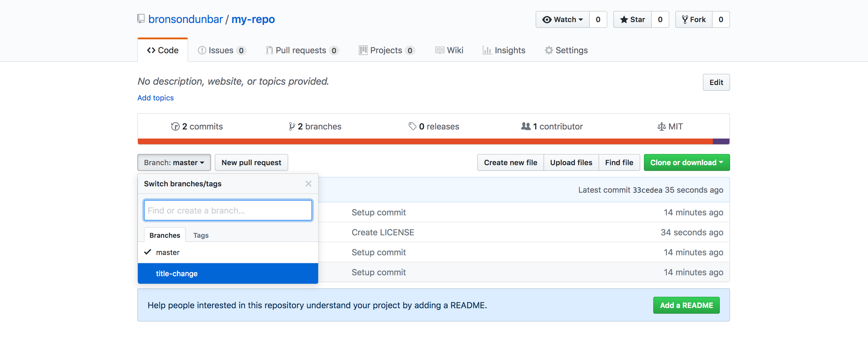Click the purple language bar segment
868x340 pixels.
(x=721, y=142)
